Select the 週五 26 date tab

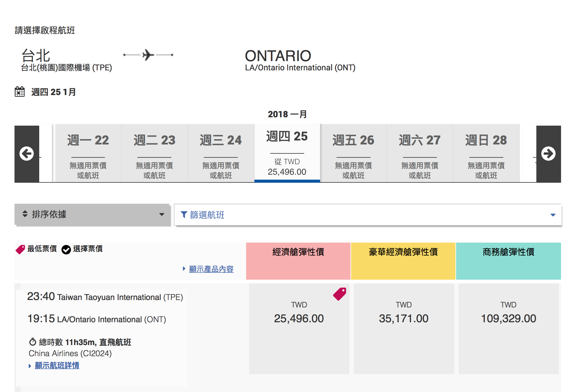353,154
